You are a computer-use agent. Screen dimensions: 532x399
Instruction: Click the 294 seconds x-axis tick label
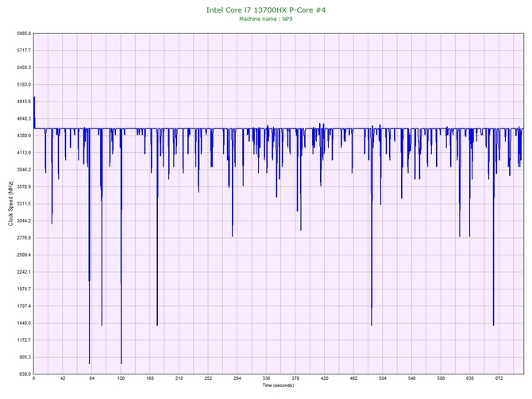[237, 378]
